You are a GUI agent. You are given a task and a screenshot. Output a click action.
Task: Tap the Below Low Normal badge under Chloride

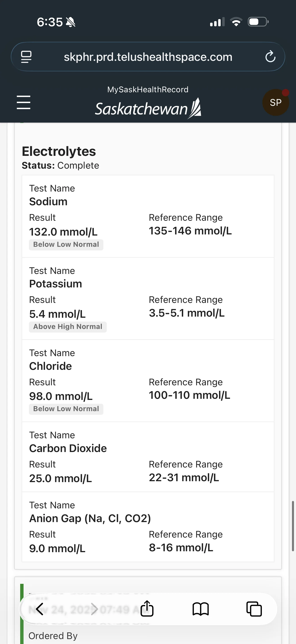coord(66,409)
